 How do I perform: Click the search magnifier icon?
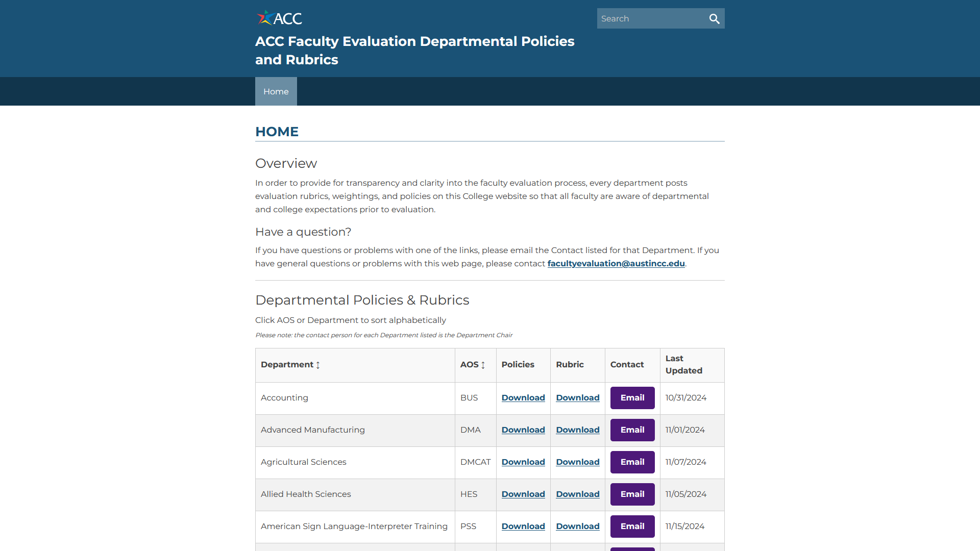(714, 19)
